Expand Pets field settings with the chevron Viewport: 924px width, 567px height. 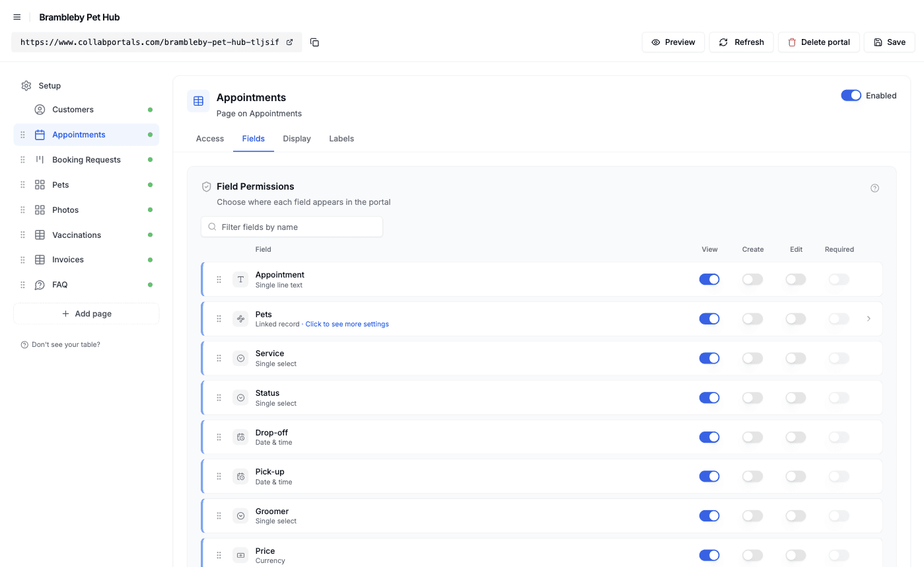pyautogui.click(x=869, y=319)
